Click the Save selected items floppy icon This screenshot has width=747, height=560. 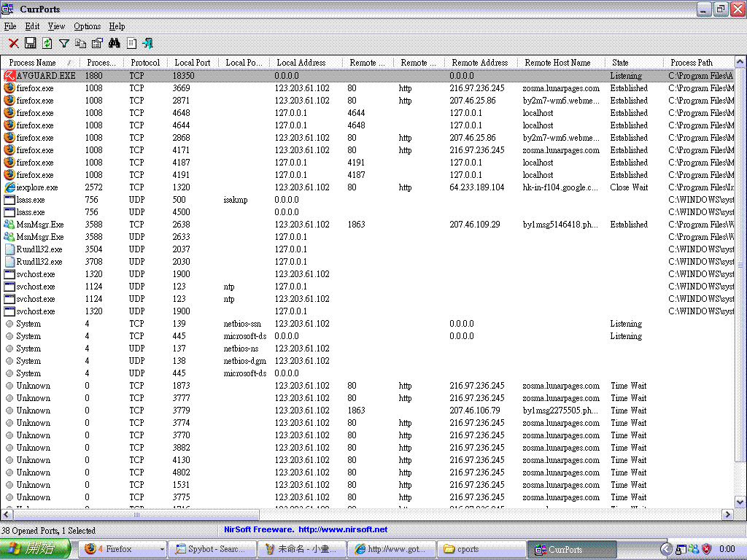(x=31, y=43)
